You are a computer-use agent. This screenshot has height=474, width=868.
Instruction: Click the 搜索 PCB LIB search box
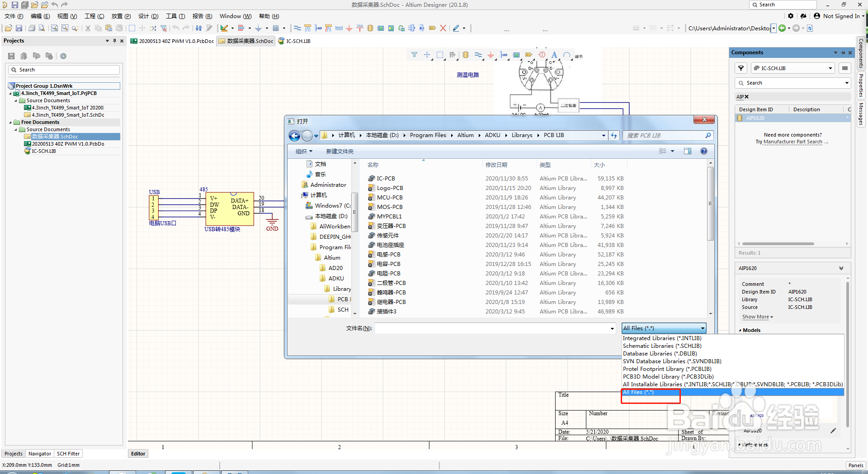(x=669, y=135)
